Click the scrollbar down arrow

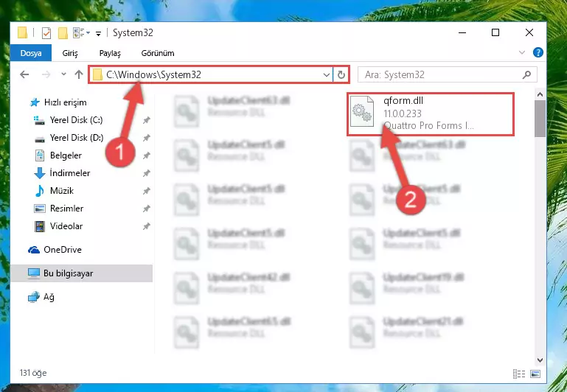[540, 360]
